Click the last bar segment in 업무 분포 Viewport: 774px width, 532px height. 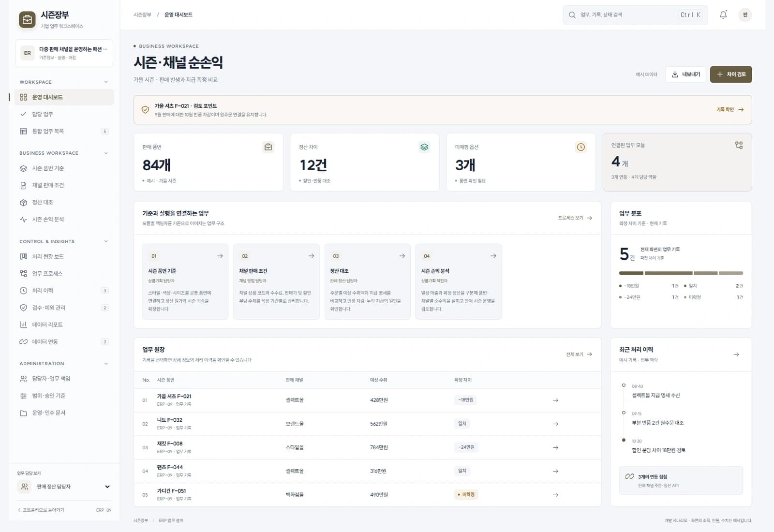coord(730,273)
